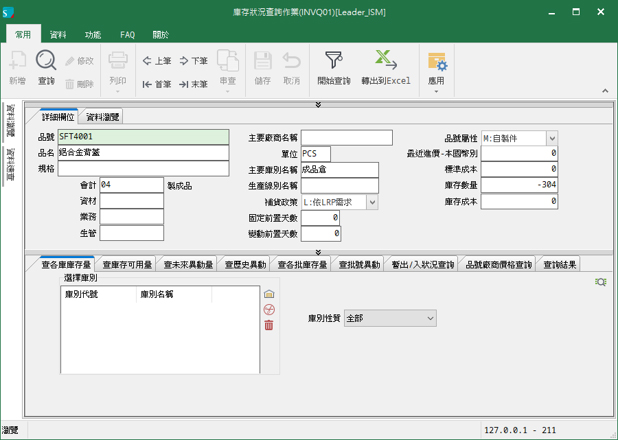The width and height of the screenshot is (618, 440).
Task: Click the 查詢 (Query) magnifier icon
Action: (46, 63)
